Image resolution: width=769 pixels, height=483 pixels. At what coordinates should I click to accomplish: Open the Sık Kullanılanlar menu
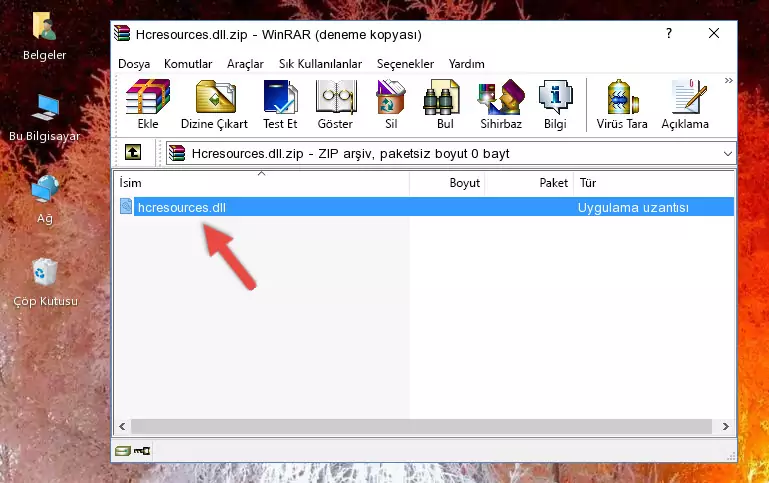(x=320, y=64)
